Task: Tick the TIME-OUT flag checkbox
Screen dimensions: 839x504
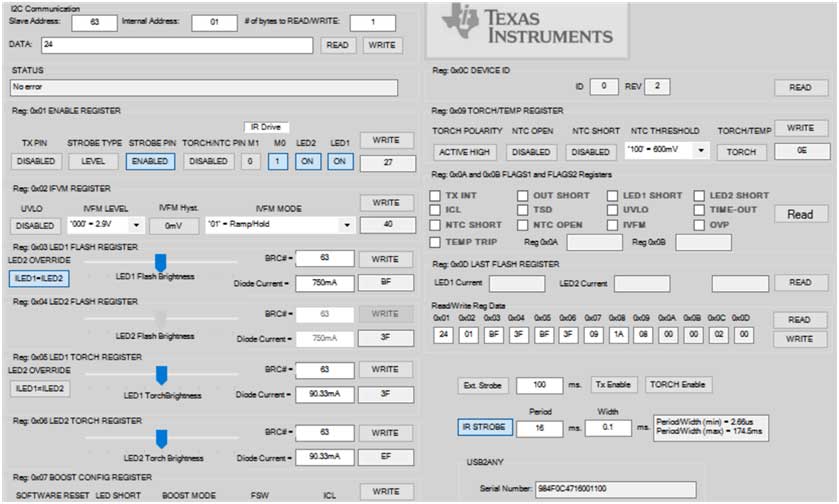Action: 699,210
